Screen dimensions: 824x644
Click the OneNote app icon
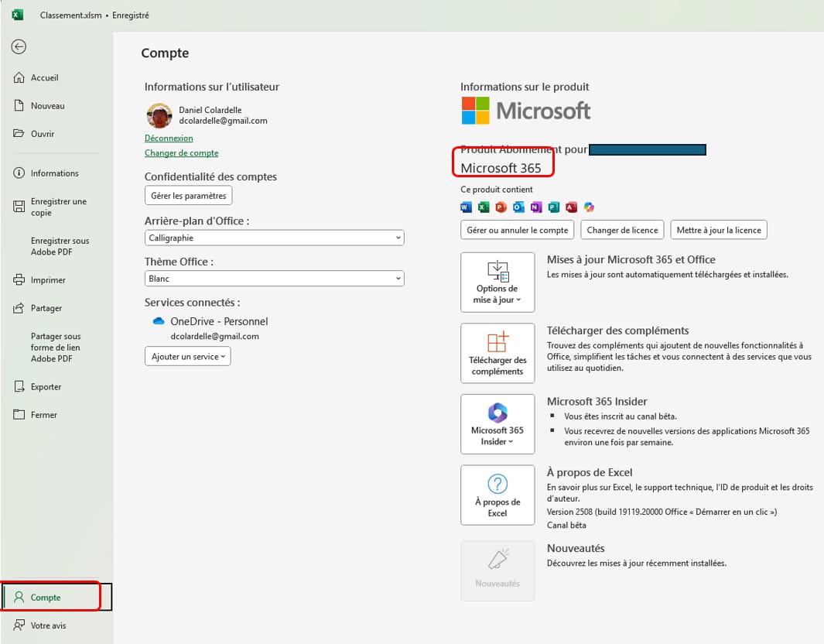click(536, 207)
